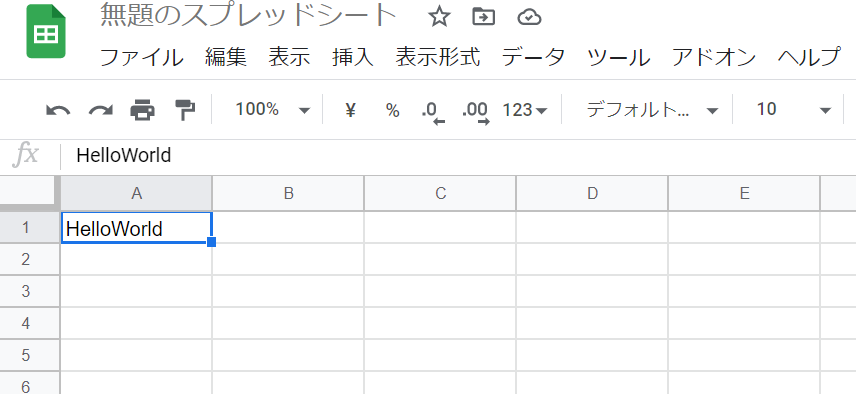Expand the 100% zoom dropdown
Screen dimensions: 856x394
pos(272,110)
